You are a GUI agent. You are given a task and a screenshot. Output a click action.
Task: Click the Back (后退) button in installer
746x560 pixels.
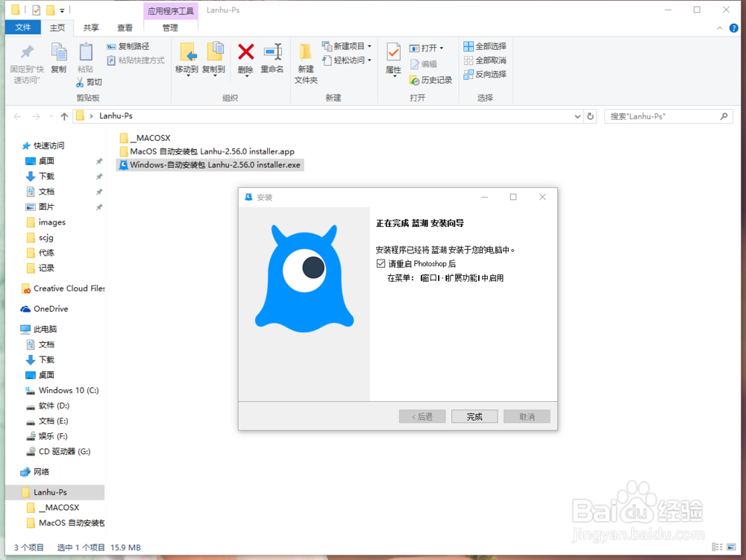tap(422, 416)
